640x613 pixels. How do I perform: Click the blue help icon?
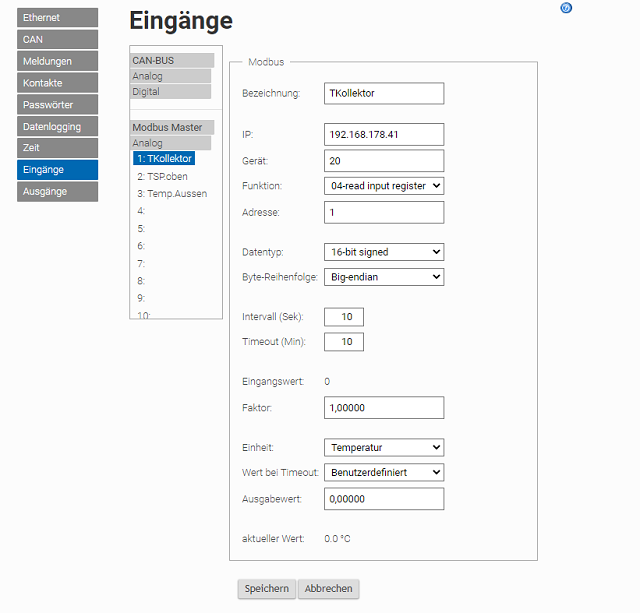coord(567,8)
